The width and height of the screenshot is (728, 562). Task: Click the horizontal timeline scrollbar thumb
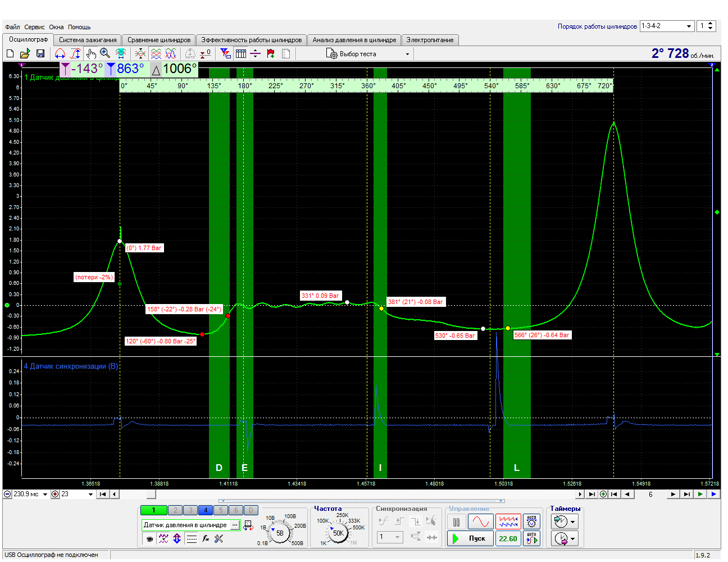point(151,495)
